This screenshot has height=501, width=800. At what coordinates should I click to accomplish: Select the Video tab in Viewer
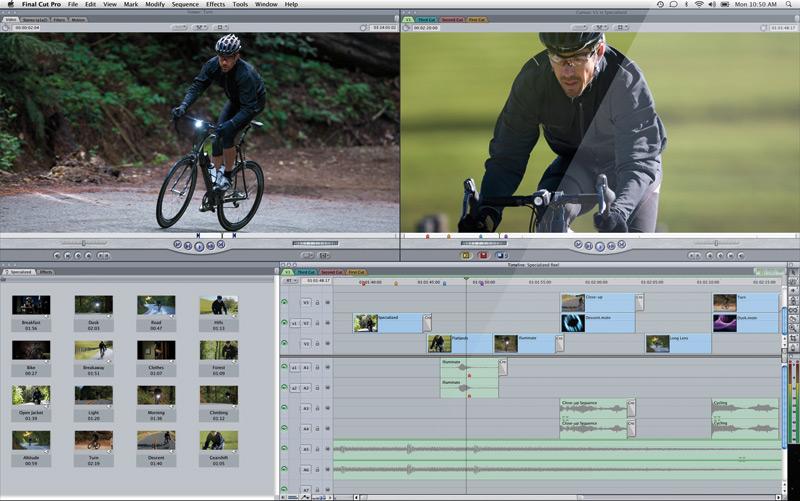coord(11,19)
